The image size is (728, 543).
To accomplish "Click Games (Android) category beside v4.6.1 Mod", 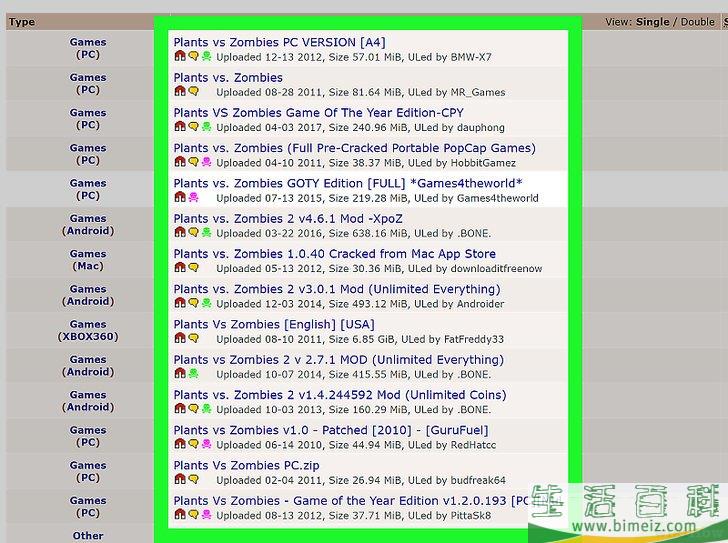I will (x=88, y=225).
